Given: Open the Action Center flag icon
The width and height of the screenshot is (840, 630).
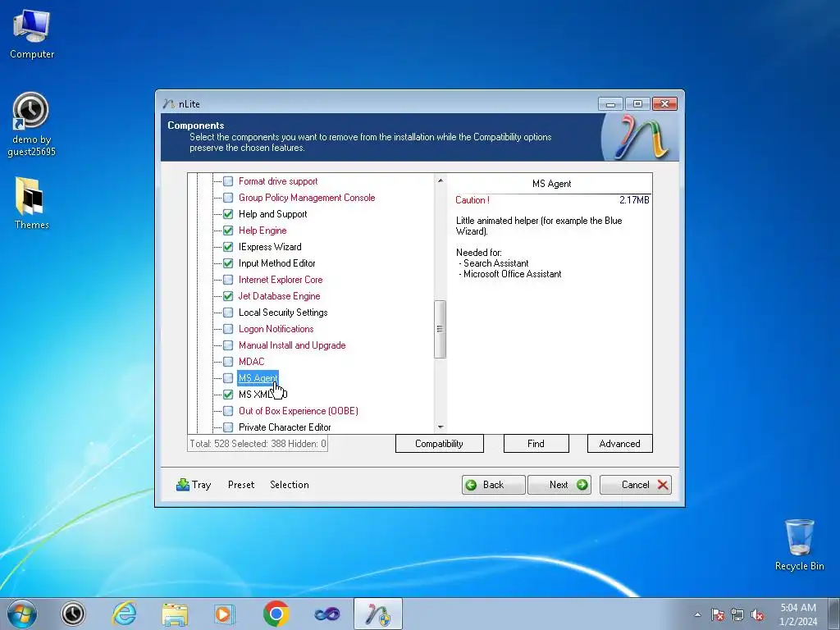Looking at the screenshot, I should [x=718, y=614].
